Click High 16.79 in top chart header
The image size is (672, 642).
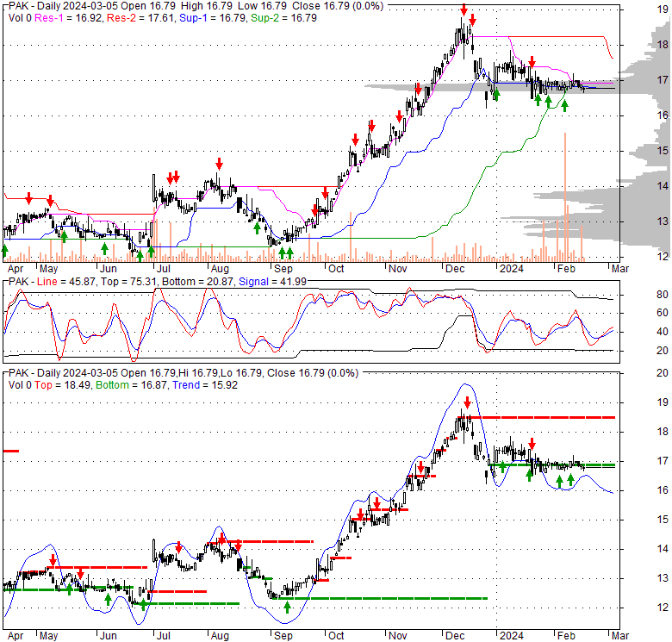point(207,6)
